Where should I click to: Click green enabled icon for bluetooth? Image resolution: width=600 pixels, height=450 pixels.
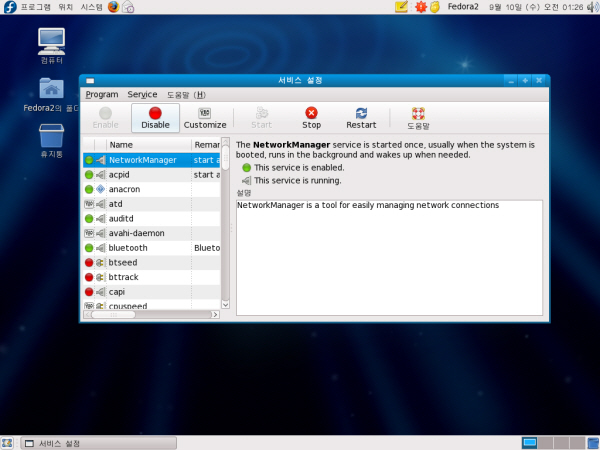pyautogui.click(x=89, y=248)
